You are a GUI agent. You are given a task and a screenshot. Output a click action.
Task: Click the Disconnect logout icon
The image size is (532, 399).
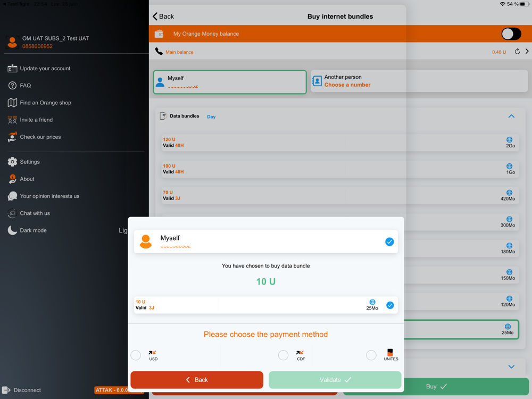pyautogui.click(x=6, y=390)
